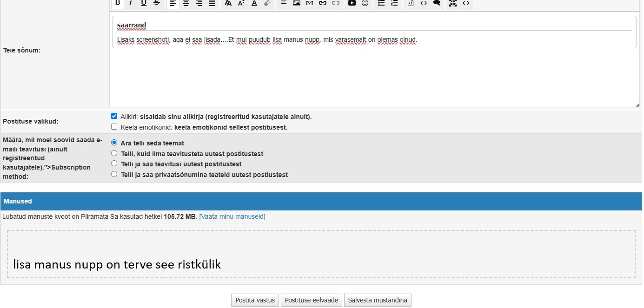Embed a YouTube video in message
This screenshot has height=308, width=644.
pos(352,3)
